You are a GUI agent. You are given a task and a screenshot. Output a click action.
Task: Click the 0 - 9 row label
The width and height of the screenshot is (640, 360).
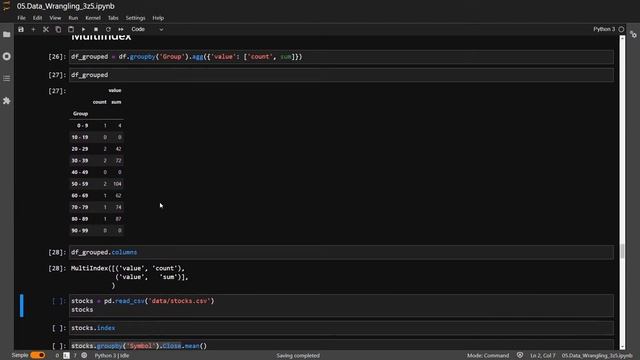tap(82, 126)
